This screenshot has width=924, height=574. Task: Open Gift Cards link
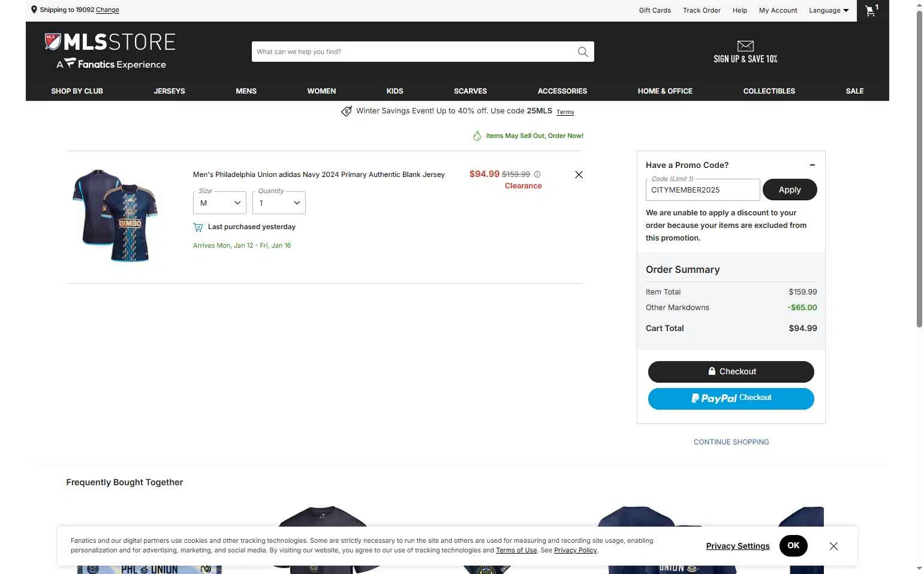coord(655,10)
